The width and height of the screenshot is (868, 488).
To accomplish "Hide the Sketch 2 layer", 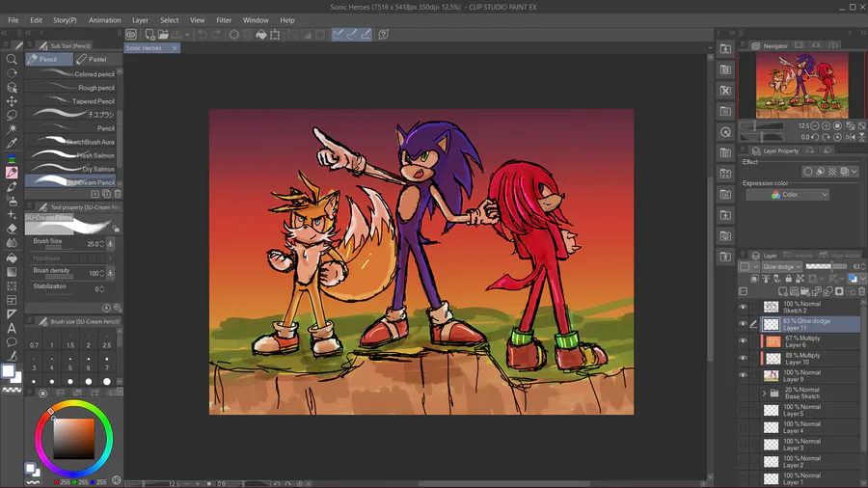I will (743, 307).
